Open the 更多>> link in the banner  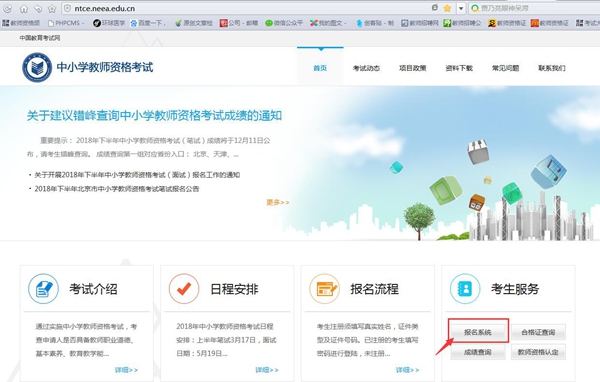click(x=278, y=202)
